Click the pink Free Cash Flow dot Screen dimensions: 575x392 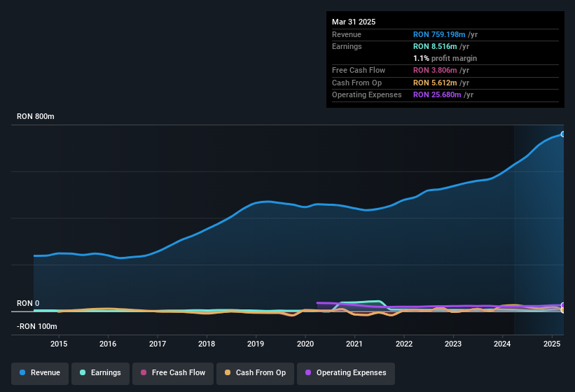(x=144, y=372)
